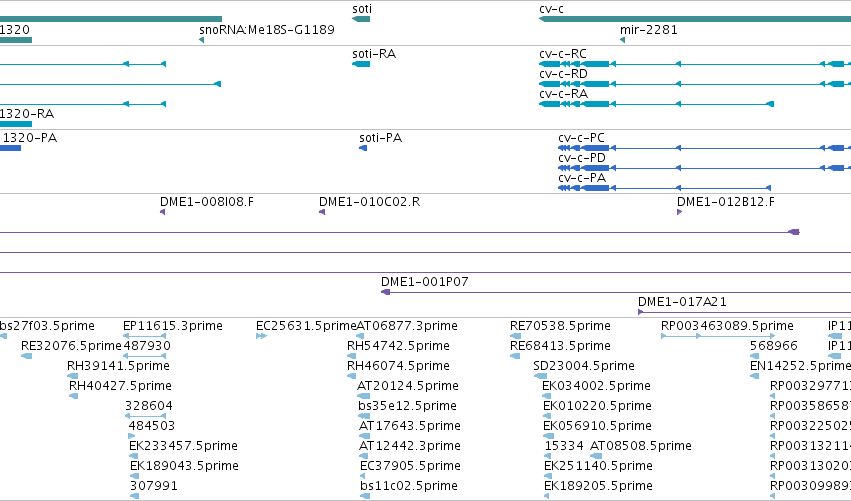
Task: Select the EK233457.5prime EST
Action: [183, 446]
